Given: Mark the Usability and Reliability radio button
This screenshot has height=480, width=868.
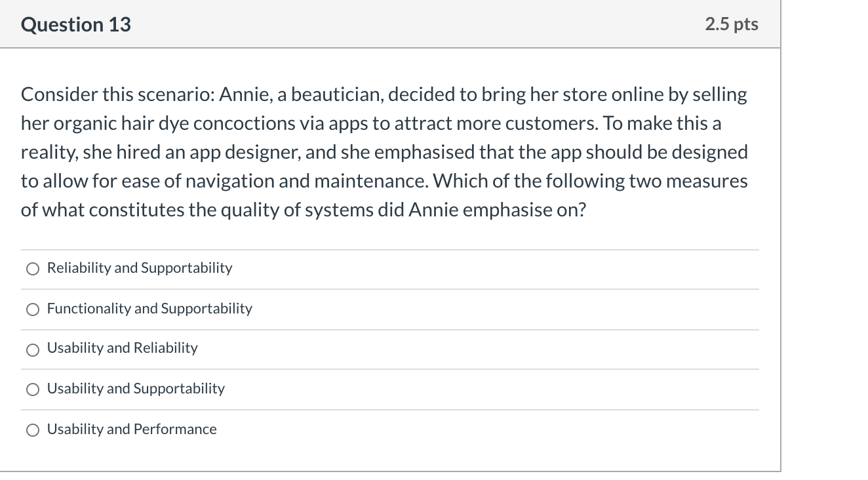Looking at the screenshot, I should point(33,349).
